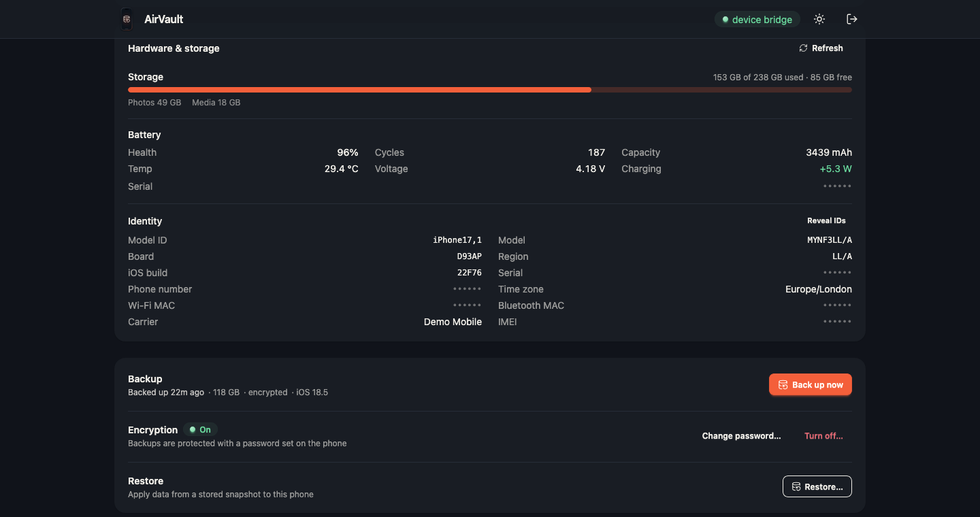Click the masked IMEI value
This screenshot has height=517, width=980.
838,322
